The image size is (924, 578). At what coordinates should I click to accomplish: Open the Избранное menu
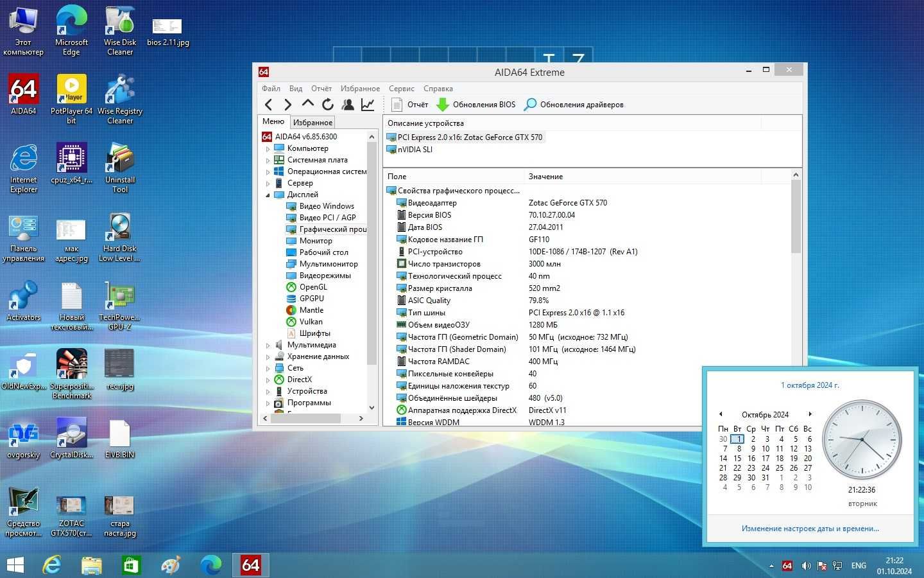pos(360,89)
